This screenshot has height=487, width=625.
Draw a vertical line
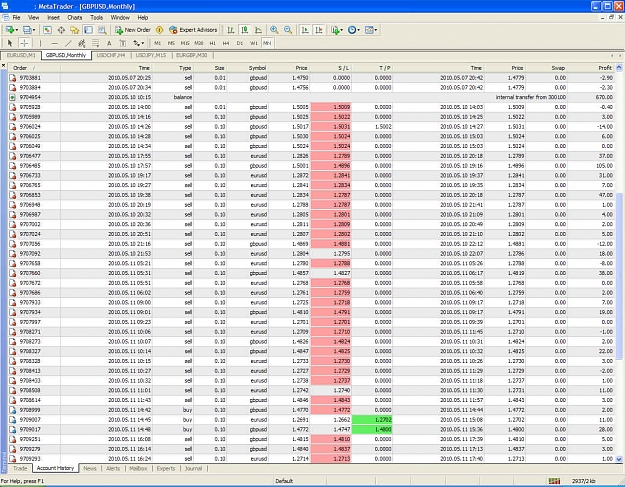[40, 43]
